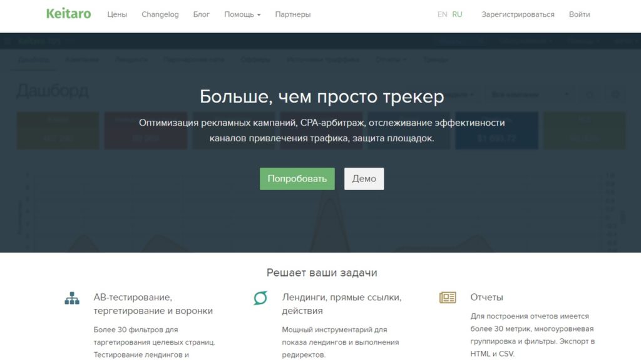Click the 'Отчеты' heading
641x364 pixels.
[486, 297]
